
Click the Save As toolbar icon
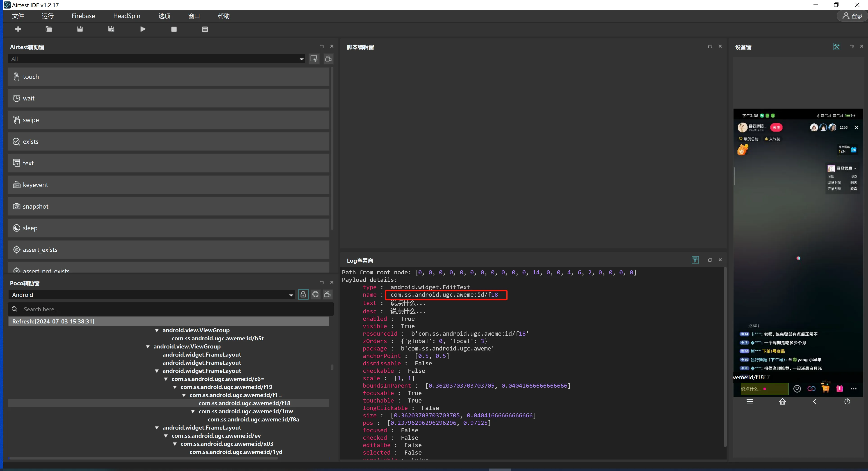point(111,29)
